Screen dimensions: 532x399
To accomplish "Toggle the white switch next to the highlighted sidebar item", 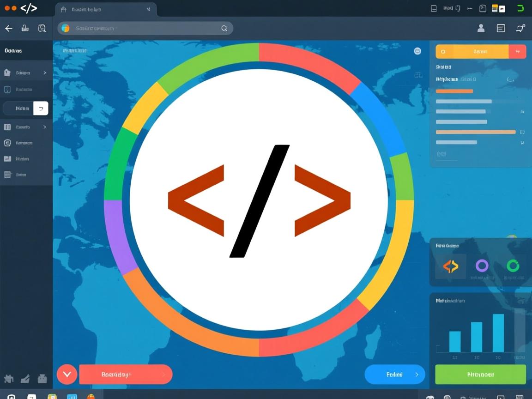I will pyautogui.click(x=41, y=108).
